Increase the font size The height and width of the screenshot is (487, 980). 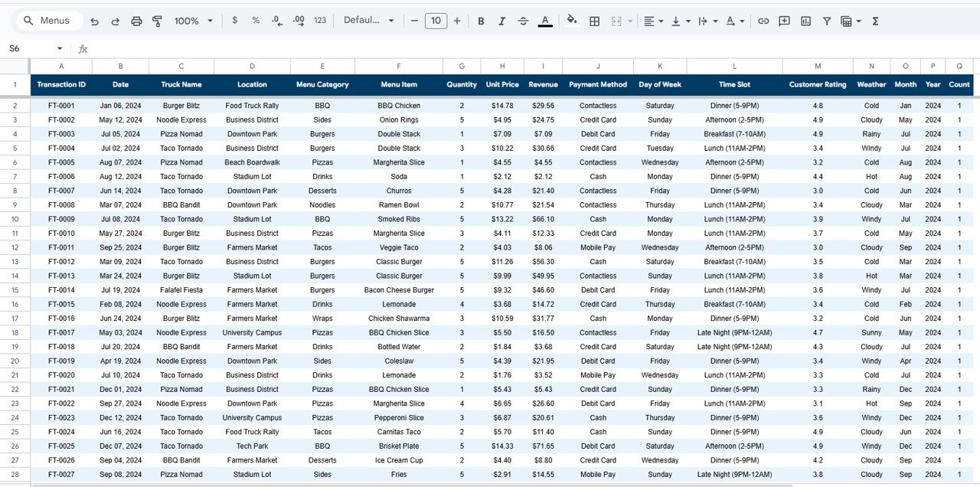point(457,21)
